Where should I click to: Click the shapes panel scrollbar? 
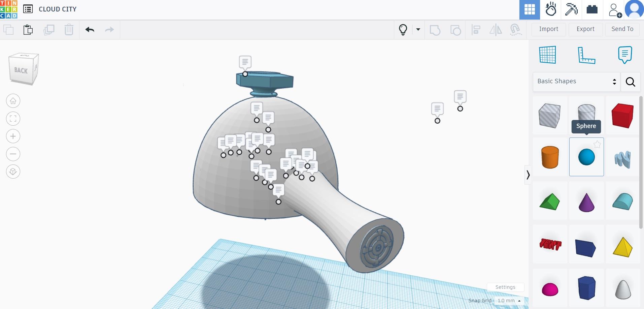point(641,162)
